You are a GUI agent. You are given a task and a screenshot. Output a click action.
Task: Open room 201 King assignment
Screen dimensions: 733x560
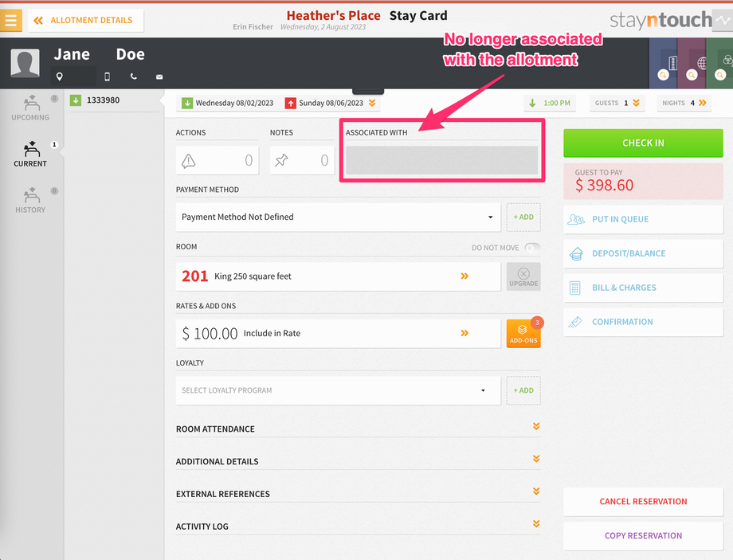[338, 276]
